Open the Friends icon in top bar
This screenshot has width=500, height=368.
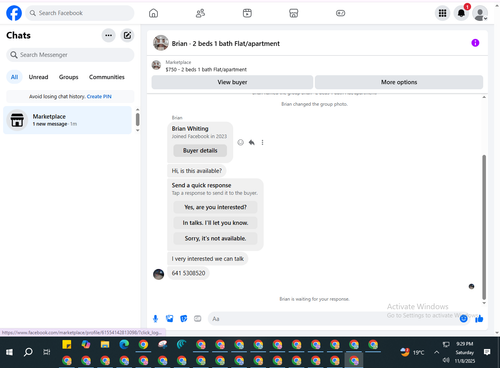coord(200,13)
